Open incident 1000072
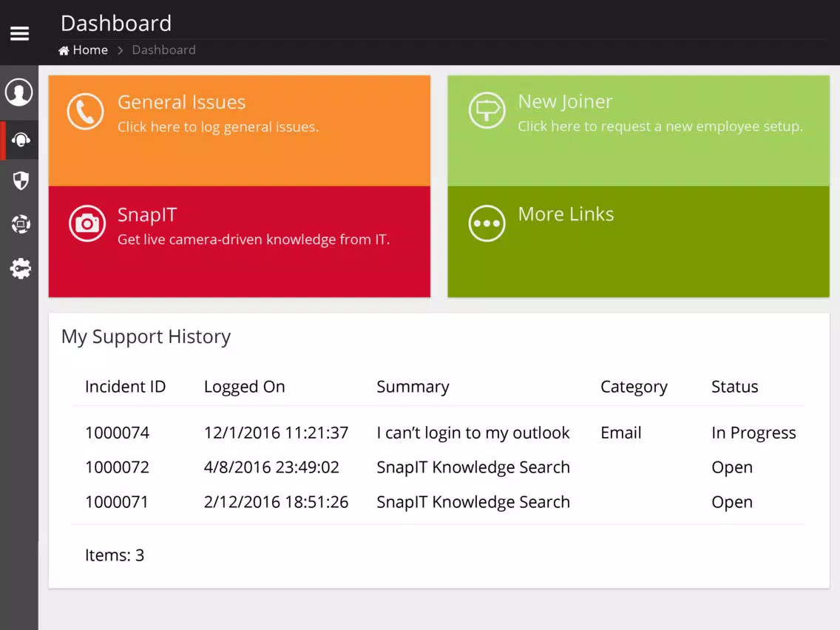Viewport: 840px width, 630px height. coord(118,467)
